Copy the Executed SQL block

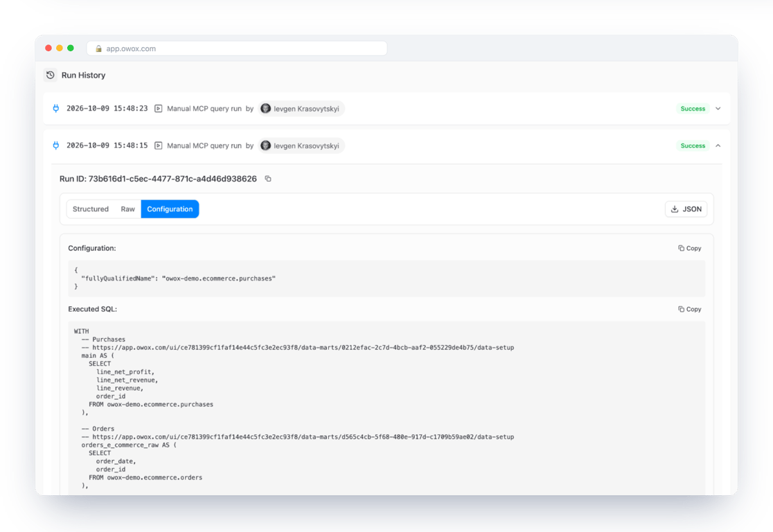click(690, 309)
